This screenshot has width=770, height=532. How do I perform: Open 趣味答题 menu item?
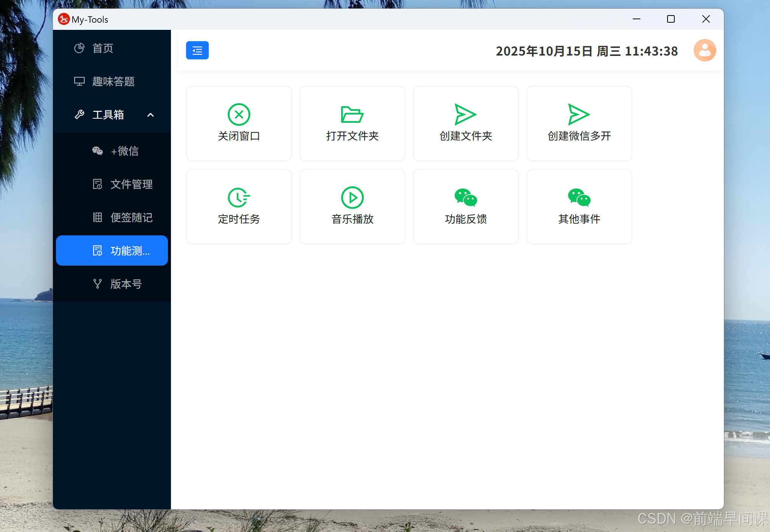(112, 81)
